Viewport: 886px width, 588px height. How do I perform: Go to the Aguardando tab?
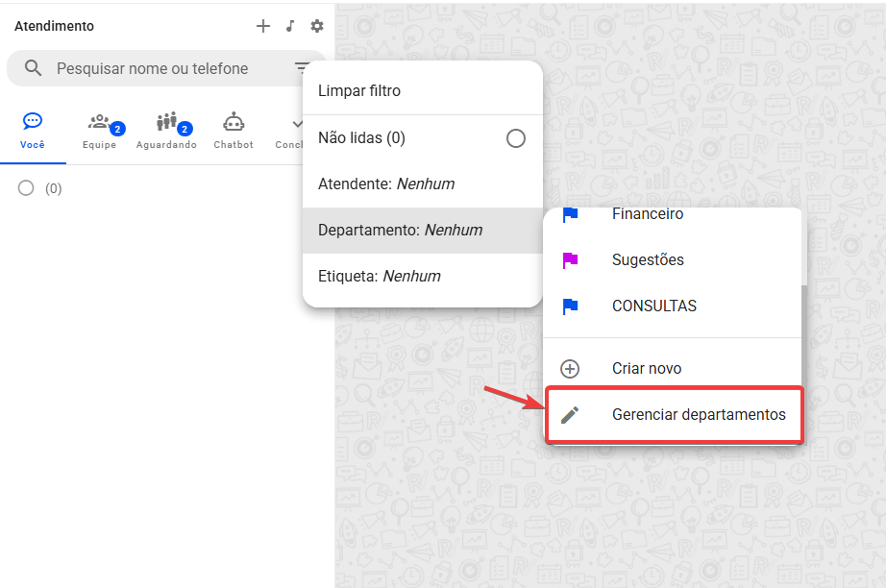[x=166, y=132]
